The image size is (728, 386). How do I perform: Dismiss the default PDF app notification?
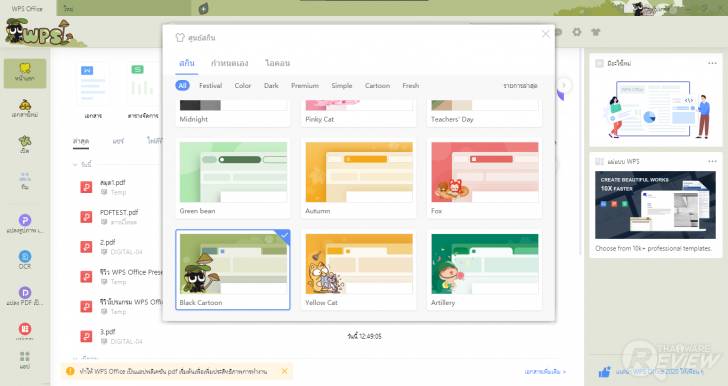click(x=285, y=371)
